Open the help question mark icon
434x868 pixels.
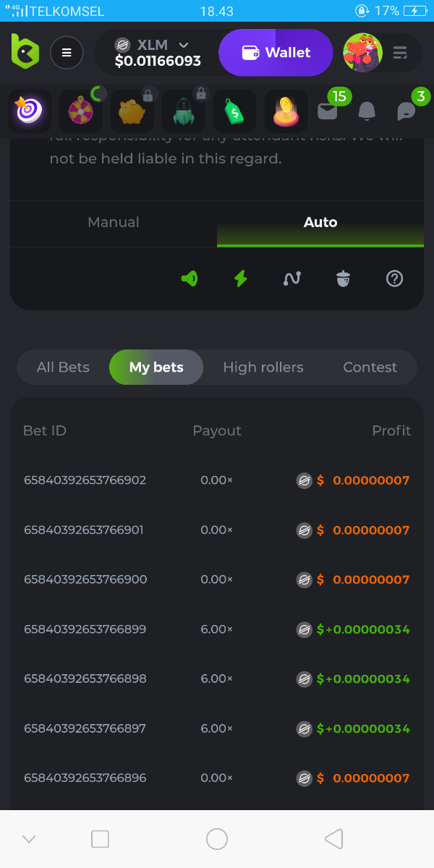[394, 278]
